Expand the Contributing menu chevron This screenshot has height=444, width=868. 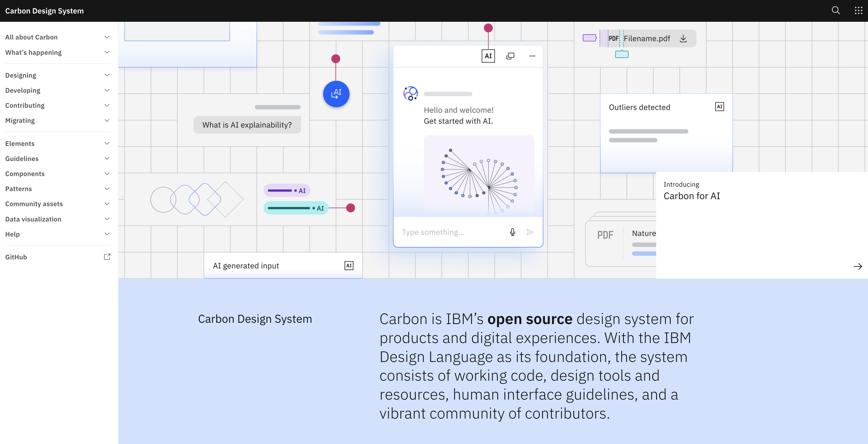pos(107,105)
